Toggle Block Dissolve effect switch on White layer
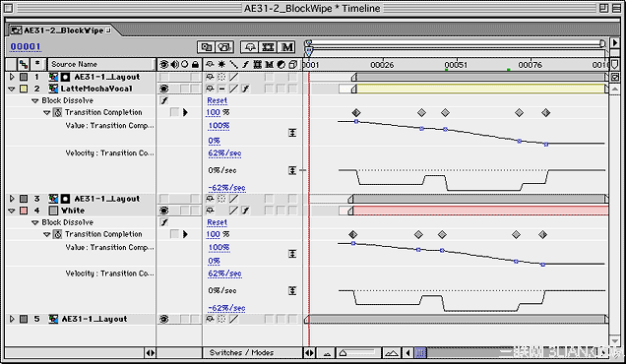 pyautogui.click(x=164, y=222)
